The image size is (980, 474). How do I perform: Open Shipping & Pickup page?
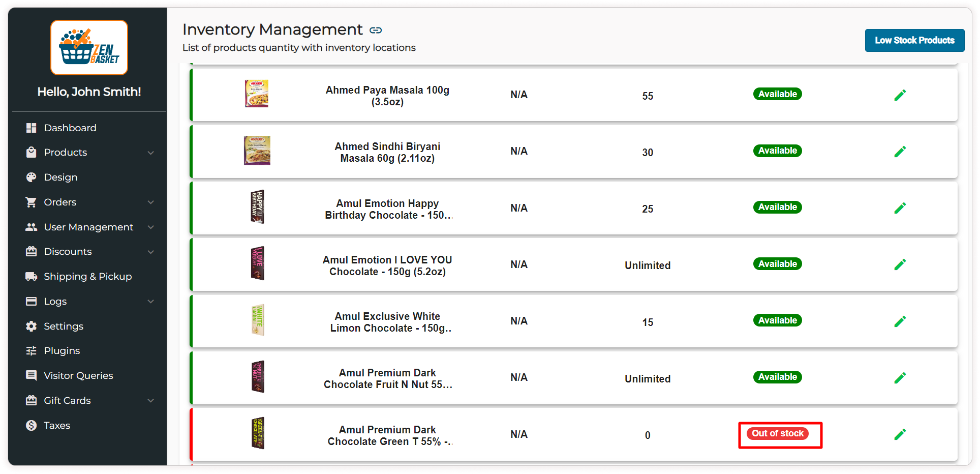(x=88, y=276)
